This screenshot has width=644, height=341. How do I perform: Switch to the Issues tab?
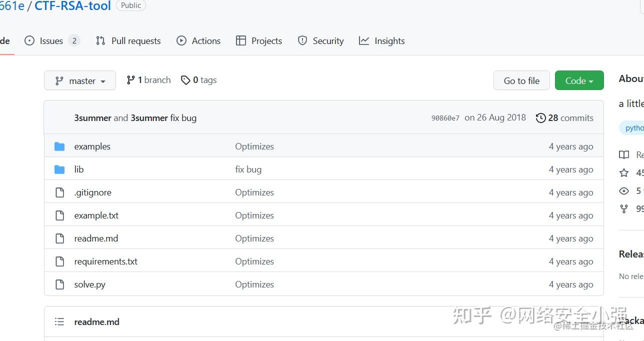(x=51, y=40)
